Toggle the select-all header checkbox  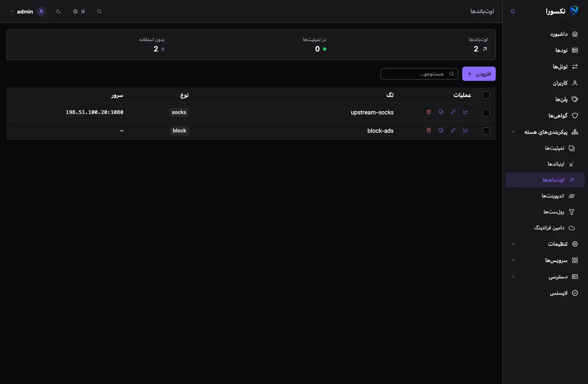486,95
